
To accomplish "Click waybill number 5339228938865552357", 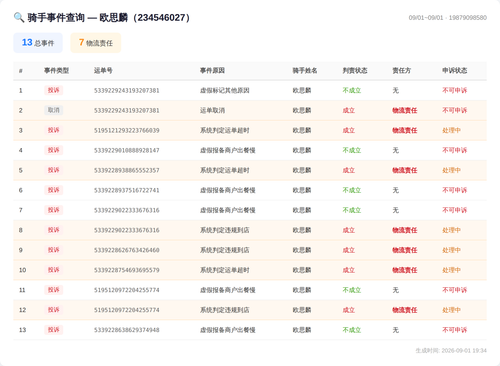I will [x=127, y=170].
